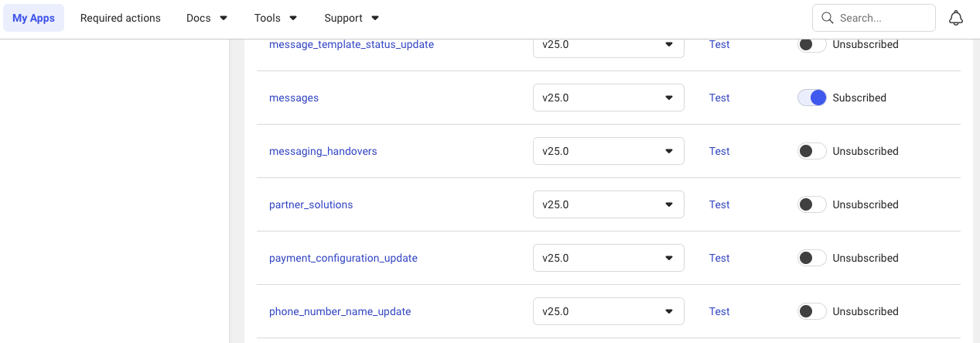The image size is (980, 343).
Task: Enable the messaging_handovers subscription toggle
Action: (811, 151)
